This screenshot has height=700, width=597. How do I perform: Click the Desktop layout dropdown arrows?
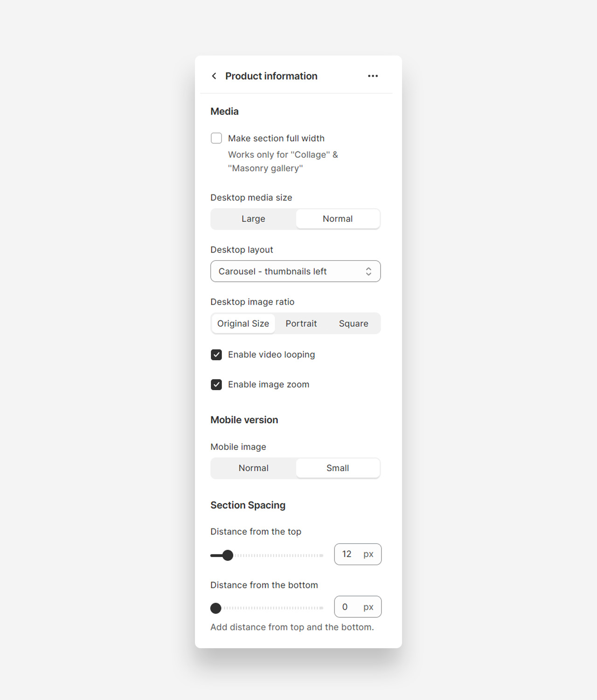pos(368,271)
